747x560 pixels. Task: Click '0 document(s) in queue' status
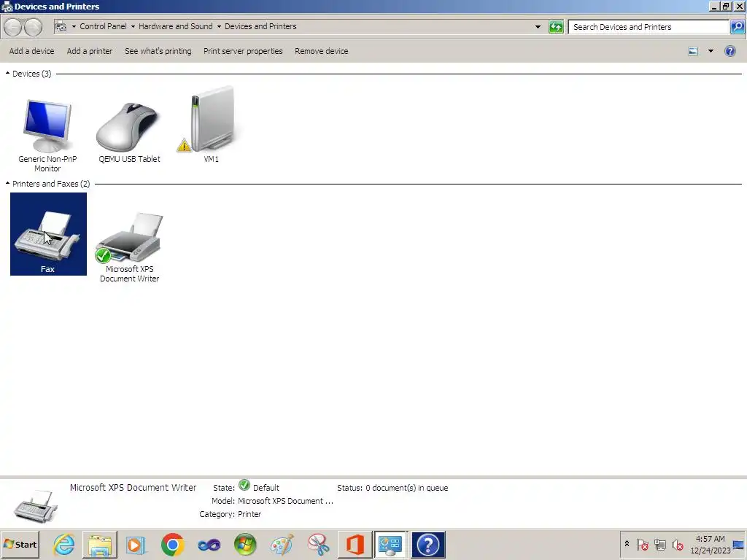(x=407, y=488)
